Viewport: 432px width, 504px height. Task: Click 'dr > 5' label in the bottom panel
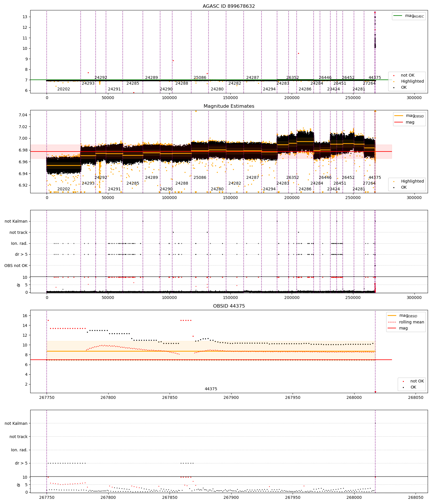pos(21,463)
